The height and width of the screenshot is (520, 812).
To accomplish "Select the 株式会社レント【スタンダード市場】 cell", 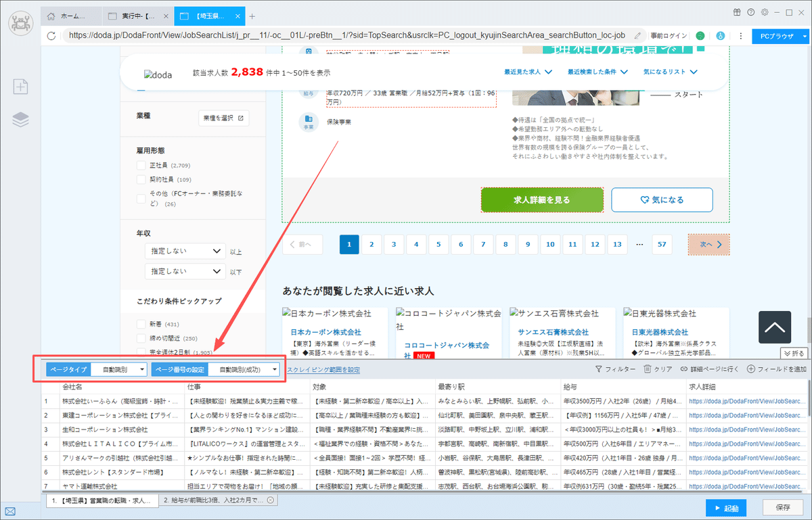I will [121, 472].
